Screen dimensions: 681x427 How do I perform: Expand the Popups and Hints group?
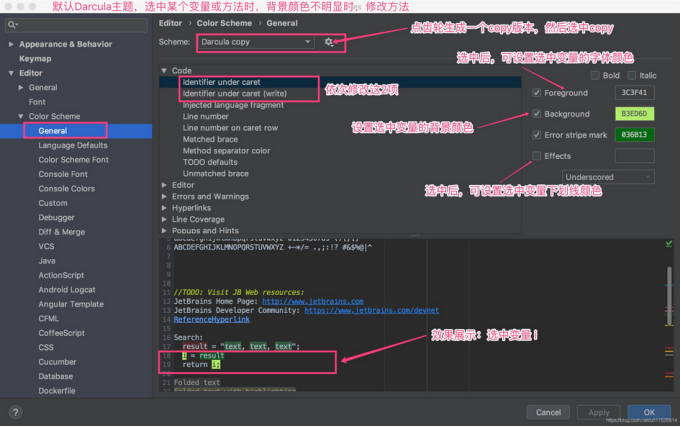(x=164, y=231)
